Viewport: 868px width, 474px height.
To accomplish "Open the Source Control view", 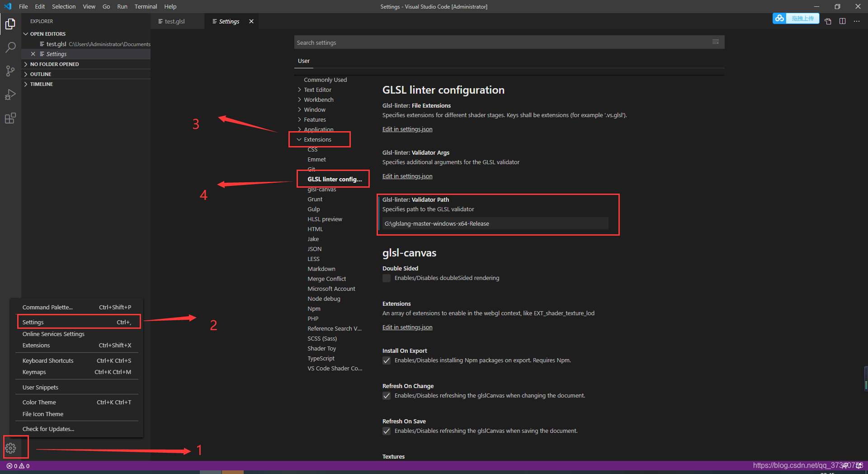I will point(10,71).
